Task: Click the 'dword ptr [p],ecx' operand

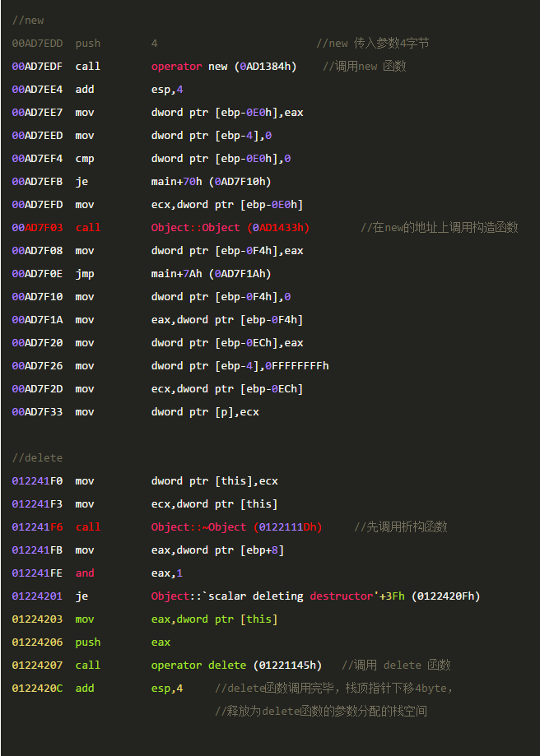Action: [x=205, y=412]
